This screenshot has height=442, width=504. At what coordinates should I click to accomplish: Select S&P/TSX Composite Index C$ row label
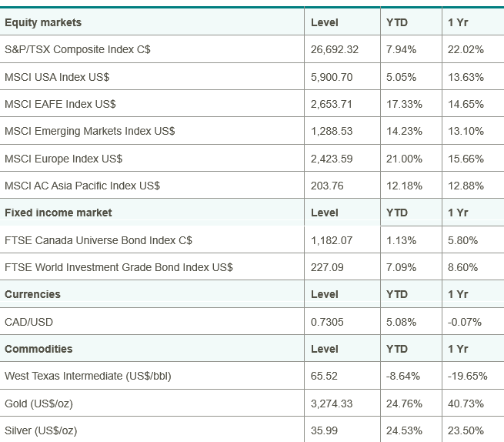[x=78, y=49]
